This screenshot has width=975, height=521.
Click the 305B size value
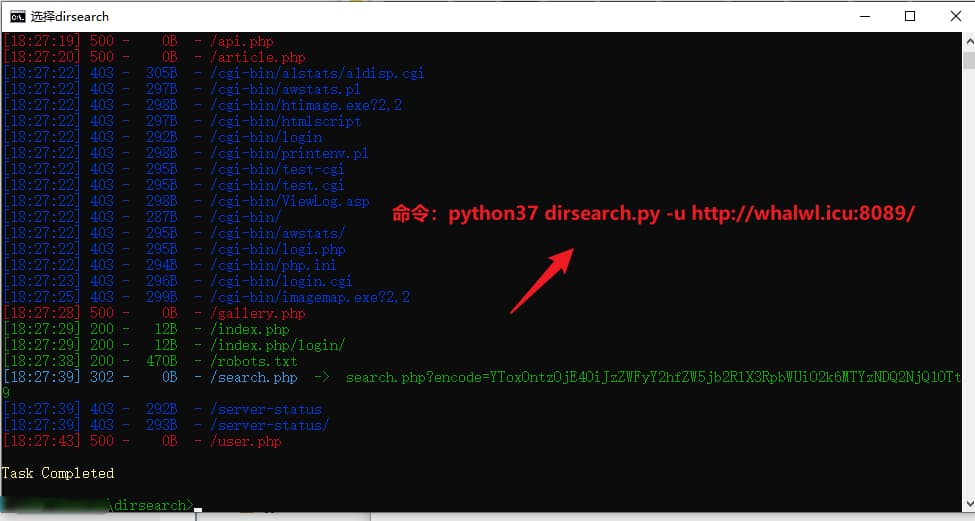(x=162, y=73)
